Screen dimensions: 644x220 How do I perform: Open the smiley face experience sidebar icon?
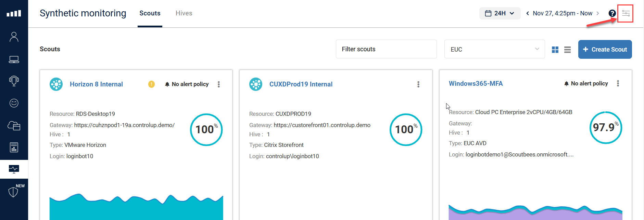pyautogui.click(x=14, y=103)
